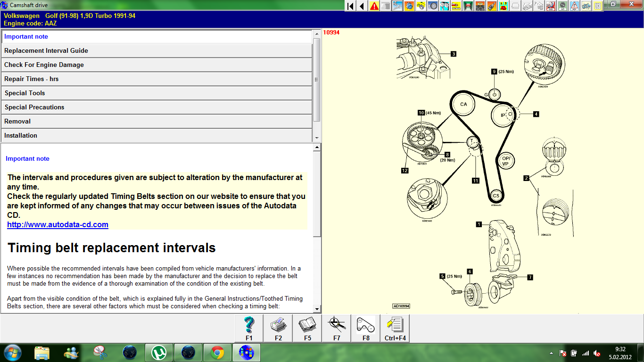Image resolution: width=644 pixels, height=362 pixels.
Task: Click the muted volume speaker tray icon
Action: point(597,353)
